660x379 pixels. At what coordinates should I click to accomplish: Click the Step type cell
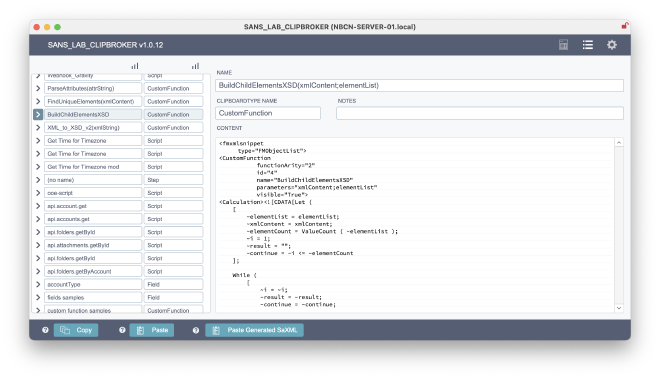(173, 180)
